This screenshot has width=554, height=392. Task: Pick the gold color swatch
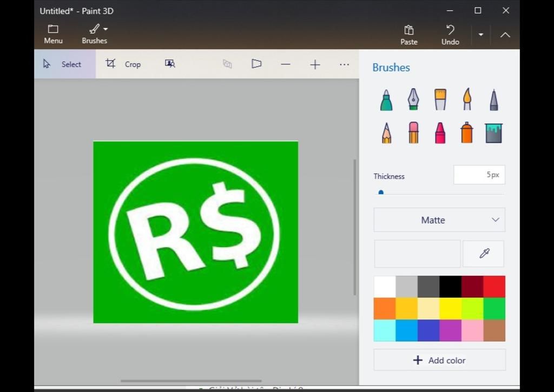pyautogui.click(x=407, y=308)
